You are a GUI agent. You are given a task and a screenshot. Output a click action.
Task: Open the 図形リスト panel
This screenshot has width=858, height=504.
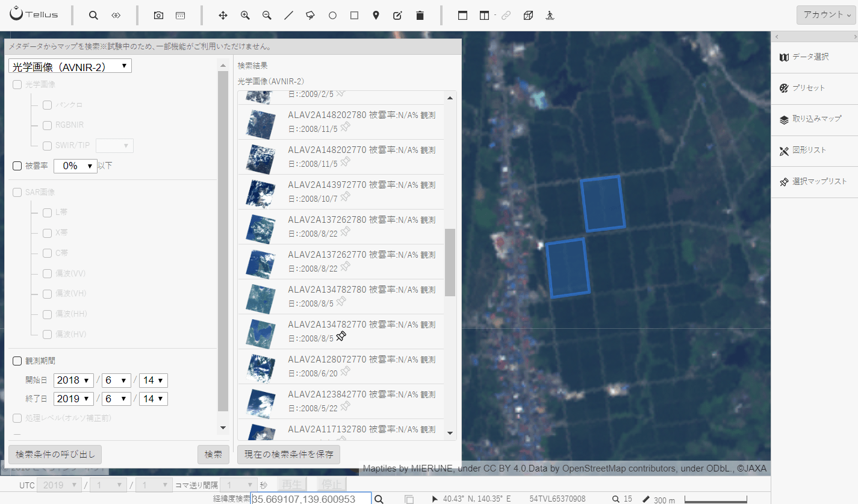[x=814, y=151]
